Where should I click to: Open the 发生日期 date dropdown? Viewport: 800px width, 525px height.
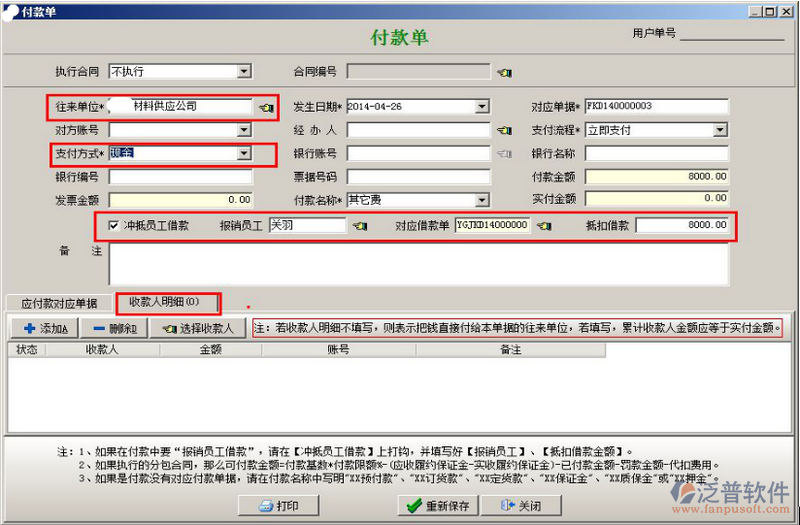pyautogui.click(x=482, y=107)
